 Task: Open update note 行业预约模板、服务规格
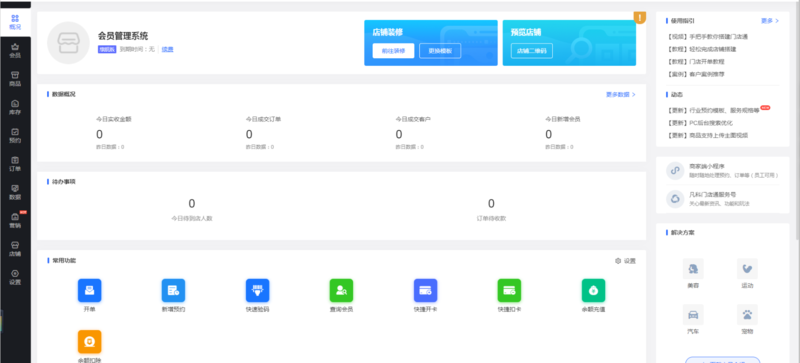tap(713, 110)
